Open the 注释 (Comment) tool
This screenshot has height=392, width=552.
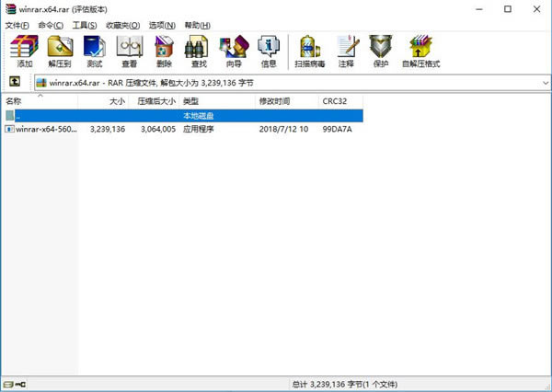(x=347, y=52)
